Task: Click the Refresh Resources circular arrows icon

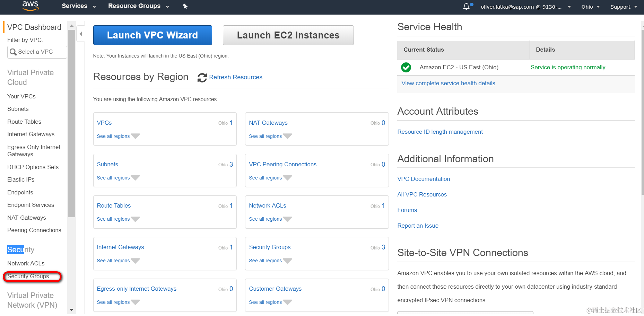Action: (202, 78)
